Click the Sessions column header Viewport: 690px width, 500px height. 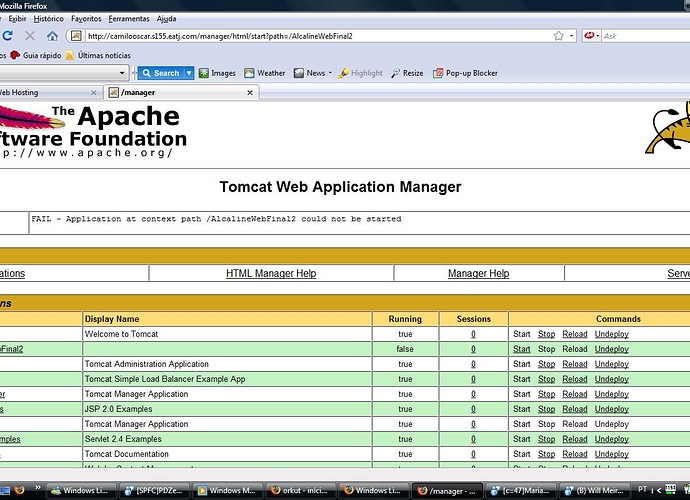pos(473,319)
